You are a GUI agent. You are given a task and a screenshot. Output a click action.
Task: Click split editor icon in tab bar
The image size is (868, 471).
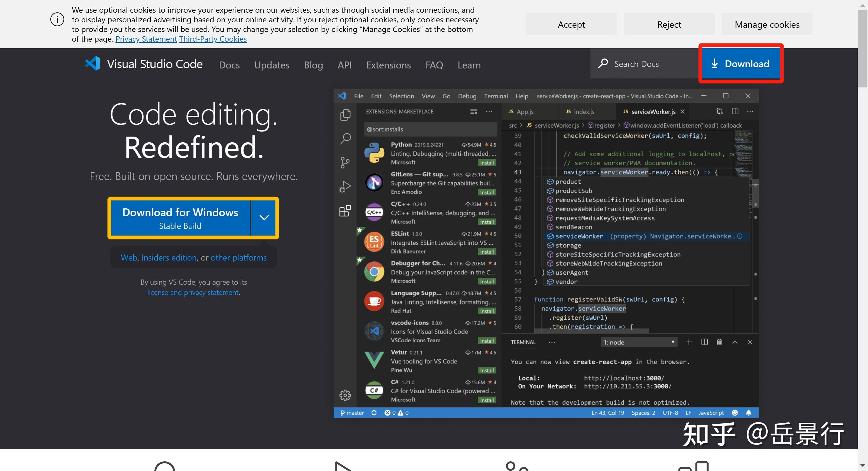point(735,111)
